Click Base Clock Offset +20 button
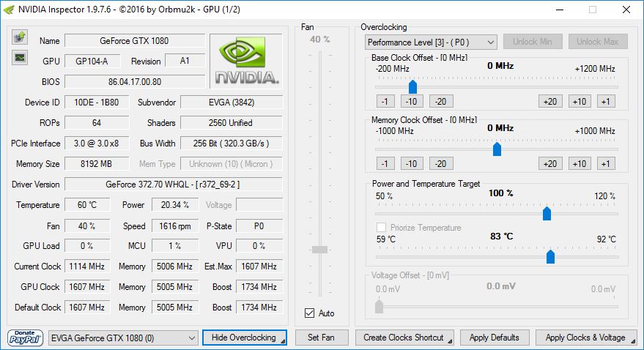 [x=550, y=101]
